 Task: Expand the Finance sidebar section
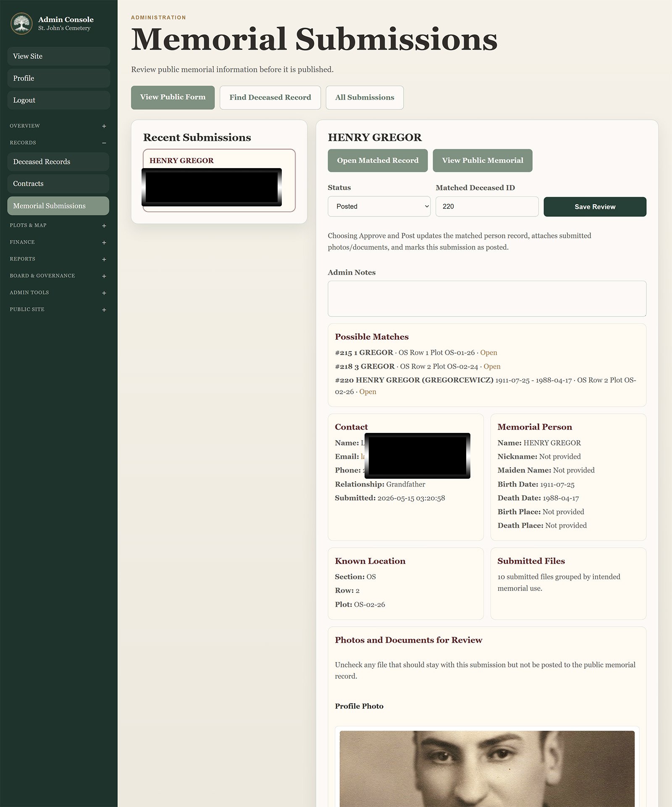click(58, 243)
